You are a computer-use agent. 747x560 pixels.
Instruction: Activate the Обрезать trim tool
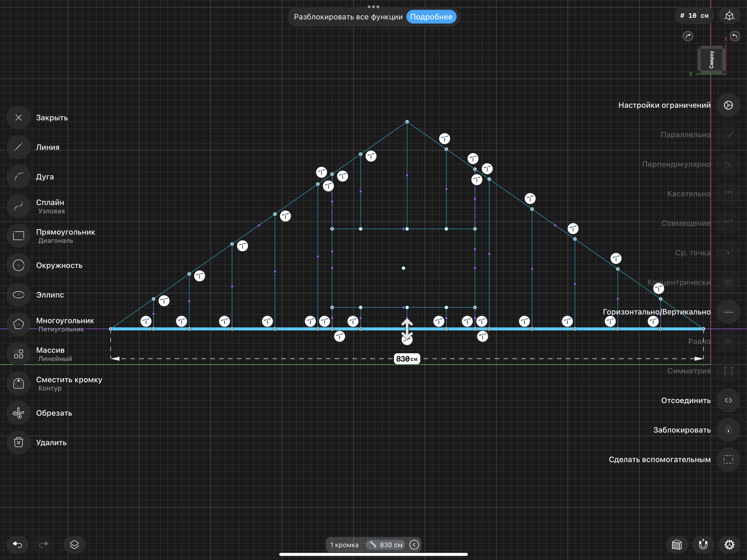point(19,413)
